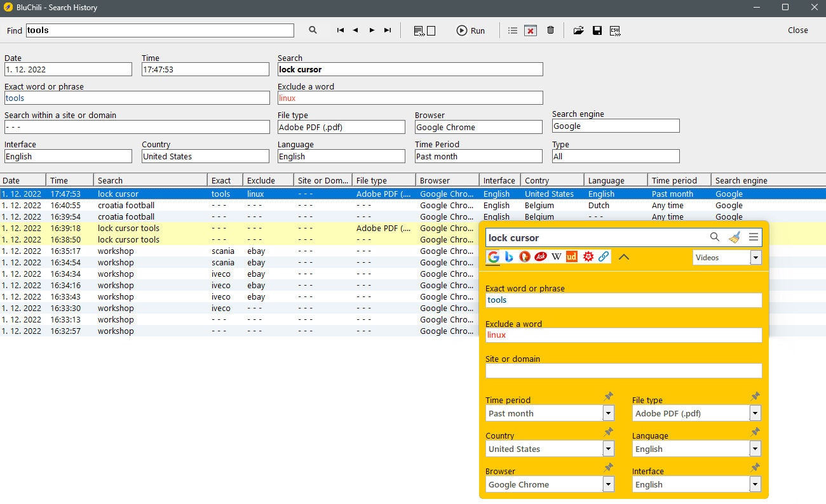Select the Urban Dictionary 'ud' icon
826x504 pixels.
click(x=572, y=256)
